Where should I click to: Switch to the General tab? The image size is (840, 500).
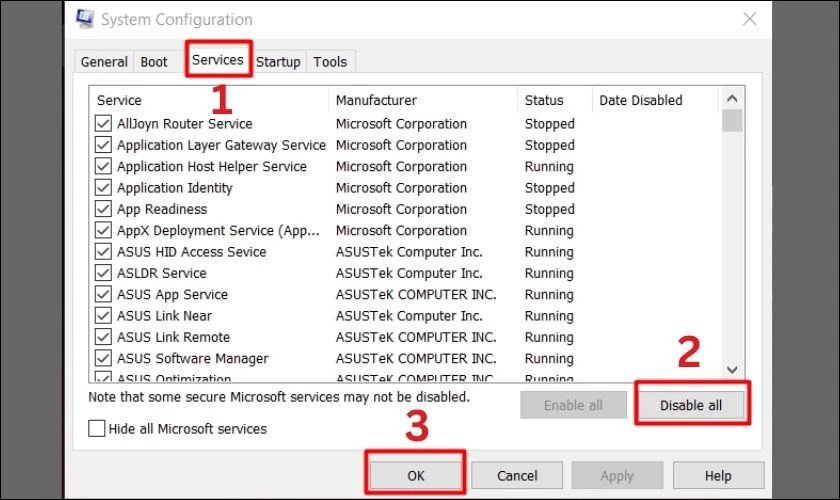(x=104, y=62)
